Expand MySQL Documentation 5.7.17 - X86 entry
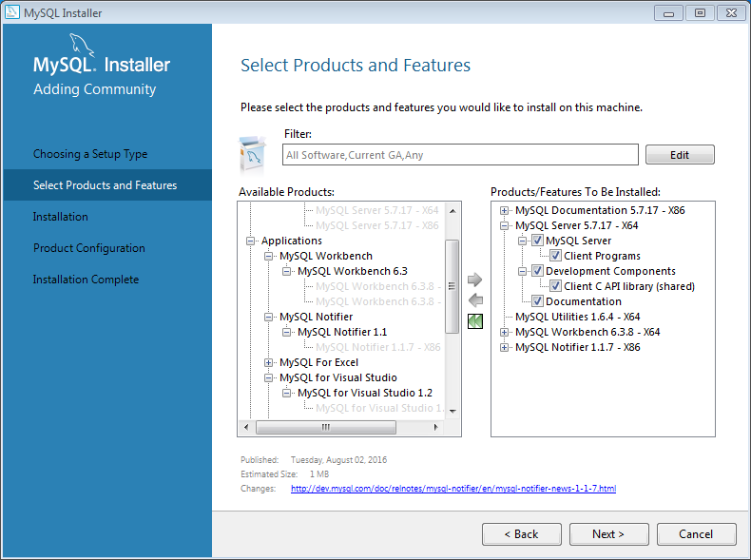The width and height of the screenshot is (751, 560). coord(504,210)
